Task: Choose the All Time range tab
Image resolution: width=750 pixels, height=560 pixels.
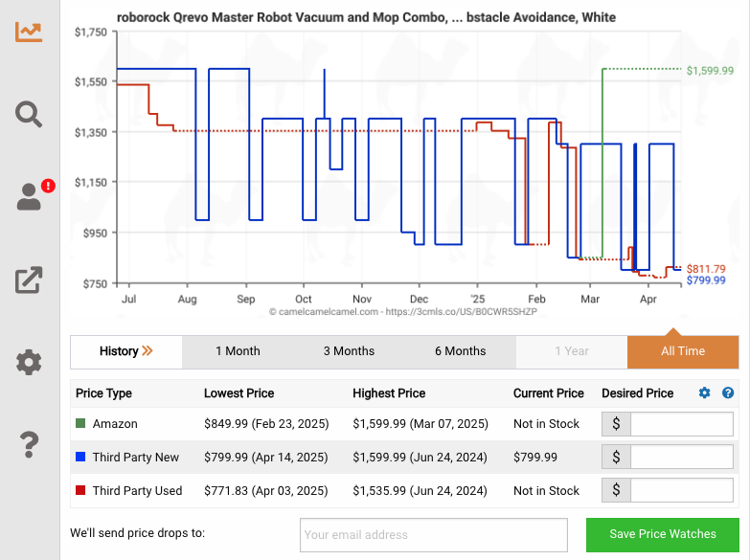Action: tap(682, 351)
